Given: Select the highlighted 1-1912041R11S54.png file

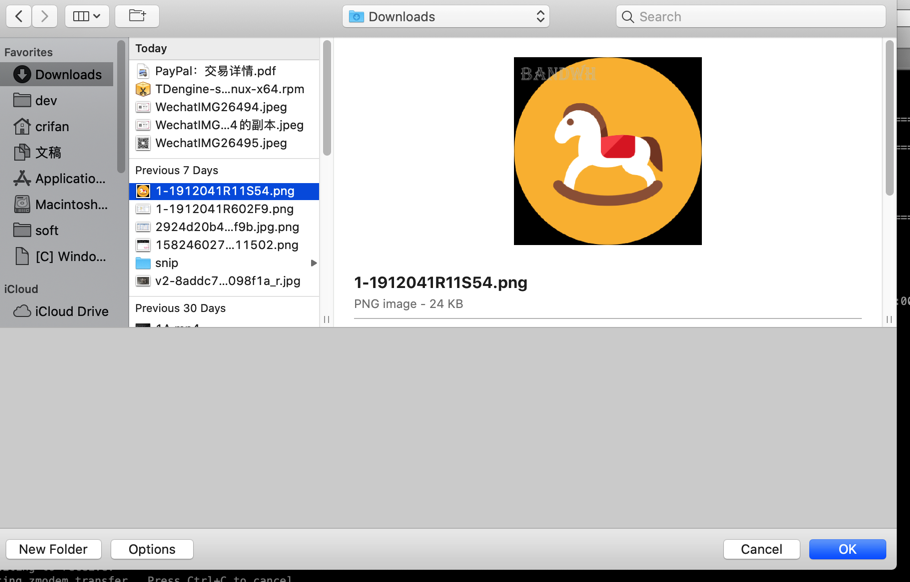Looking at the screenshot, I should click(x=224, y=191).
